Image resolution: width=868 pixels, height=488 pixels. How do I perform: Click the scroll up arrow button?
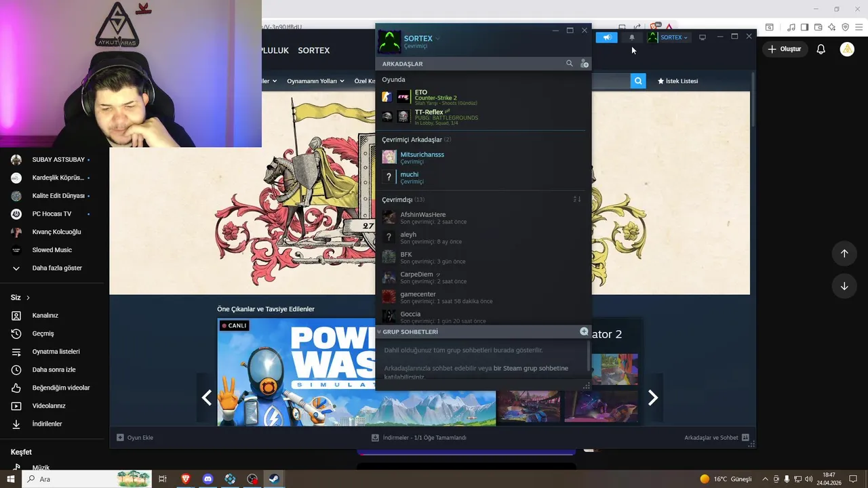(844, 253)
